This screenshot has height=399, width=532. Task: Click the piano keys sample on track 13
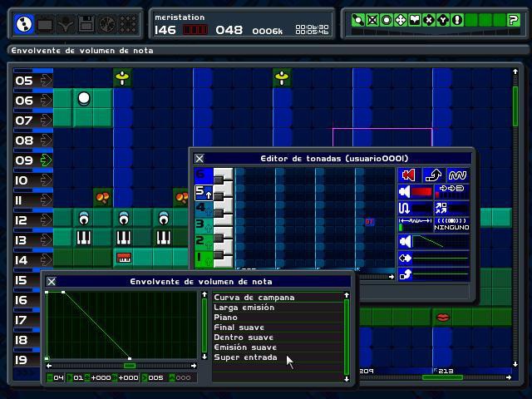(84, 239)
